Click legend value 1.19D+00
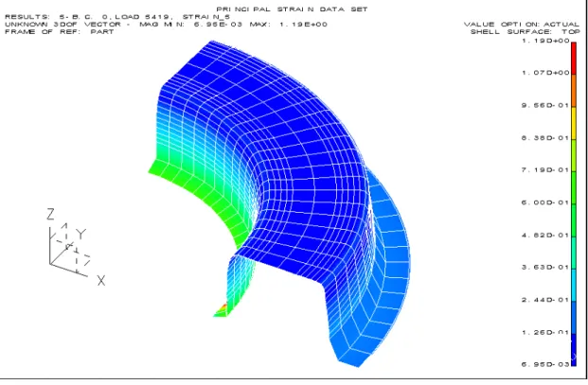Screen dimensions: 588x385 coord(545,41)
